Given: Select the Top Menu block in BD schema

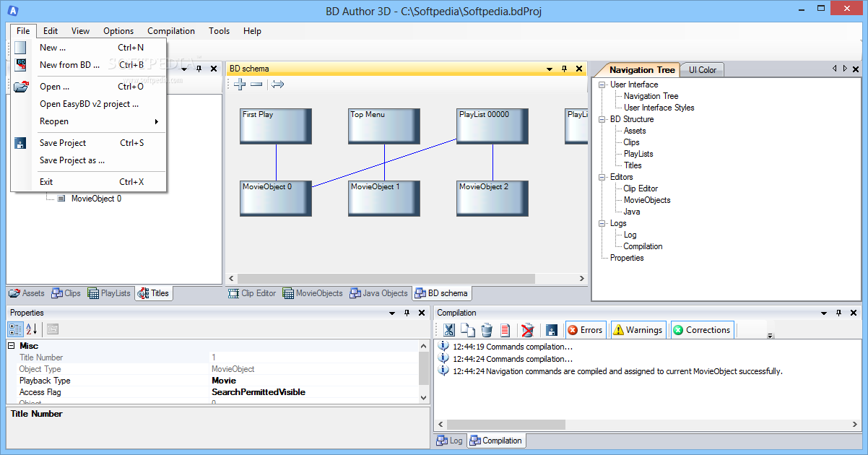Looking at the screenshot, I should pos(384,126).
